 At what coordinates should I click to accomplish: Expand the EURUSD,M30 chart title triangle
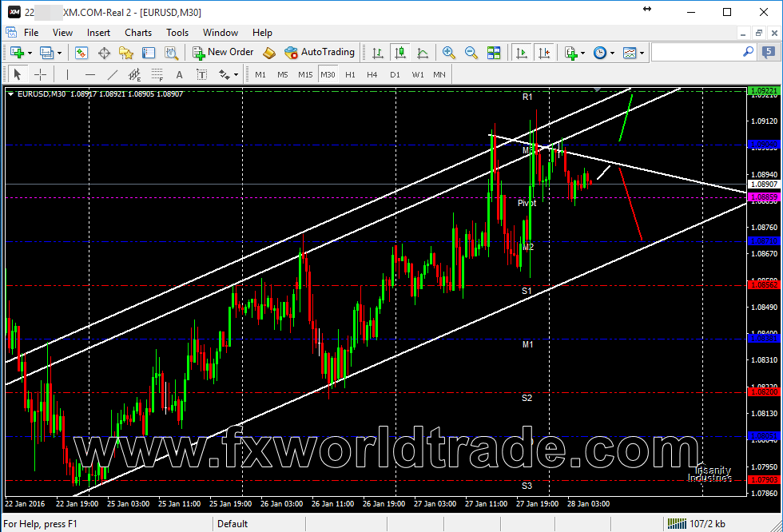click(x=10, y=93)
